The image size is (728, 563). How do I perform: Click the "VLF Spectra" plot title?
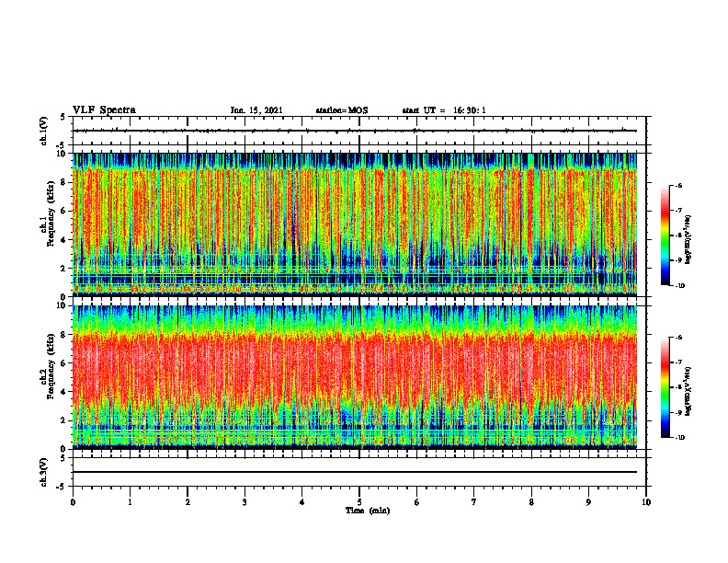(x=104, y=110)
